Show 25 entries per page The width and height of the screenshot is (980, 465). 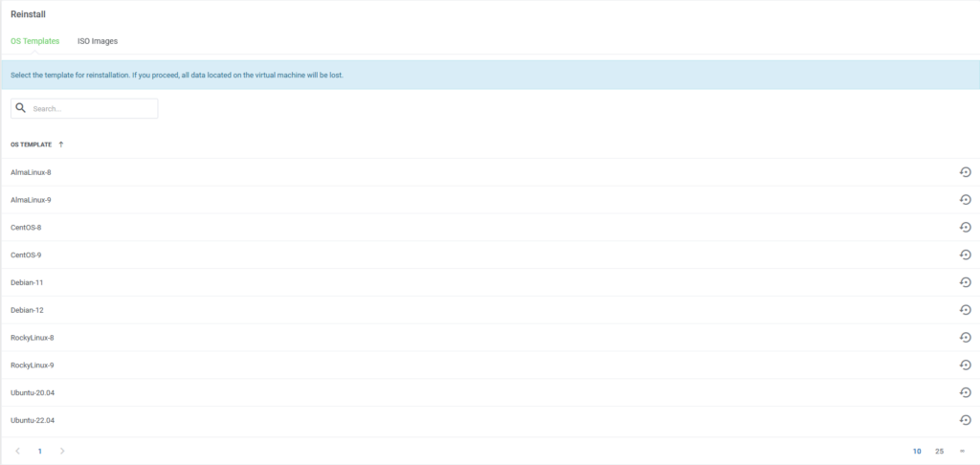coord(940,452)
